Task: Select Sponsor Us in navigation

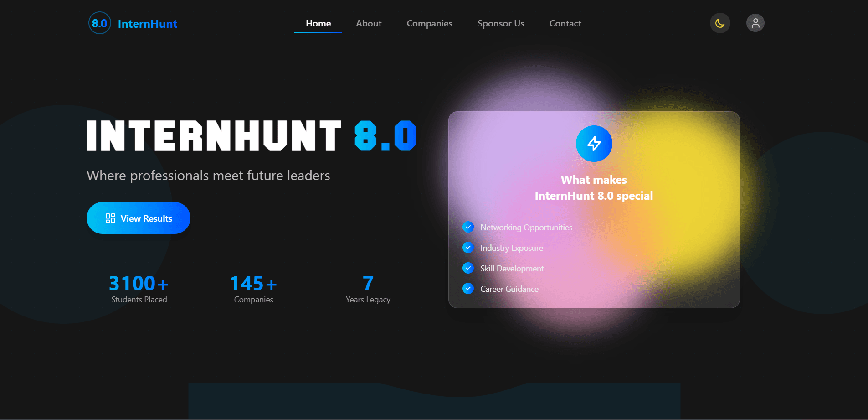Action: [501, 23]
